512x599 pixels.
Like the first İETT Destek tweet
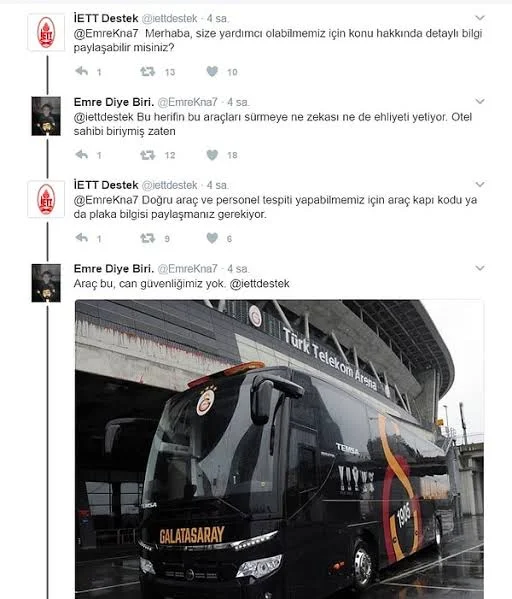[x=212, y=71]
